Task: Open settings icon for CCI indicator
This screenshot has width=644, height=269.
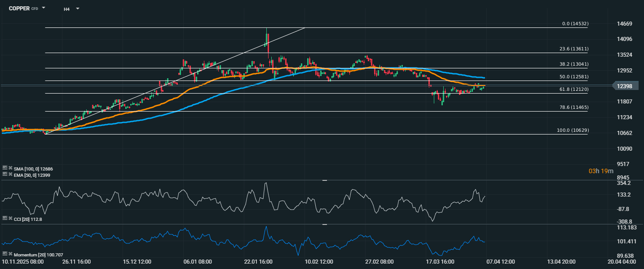Action: tap(5, 218)
